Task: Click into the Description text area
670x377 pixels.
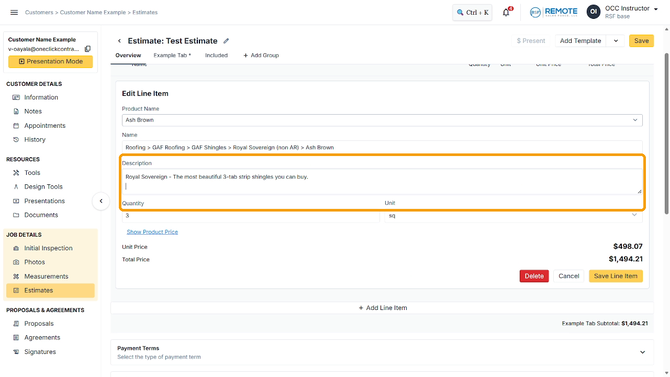Action: click(x=382, y=182)
